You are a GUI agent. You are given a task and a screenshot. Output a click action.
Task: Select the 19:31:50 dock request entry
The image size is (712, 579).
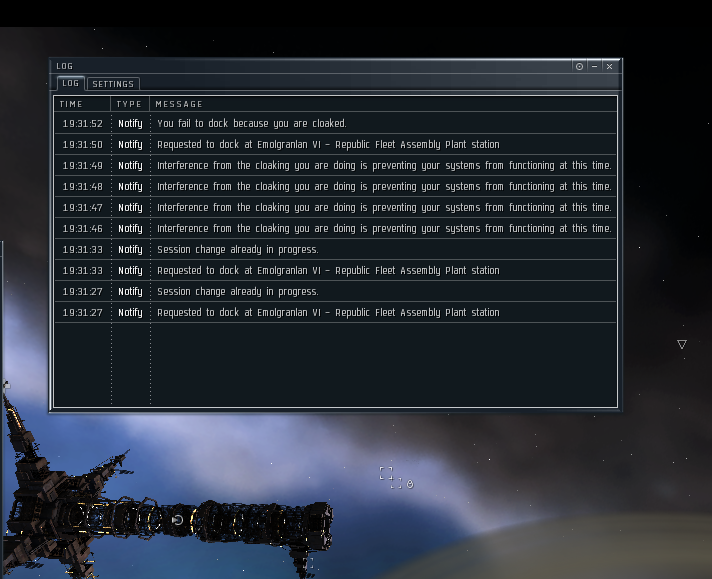(335, 144)
